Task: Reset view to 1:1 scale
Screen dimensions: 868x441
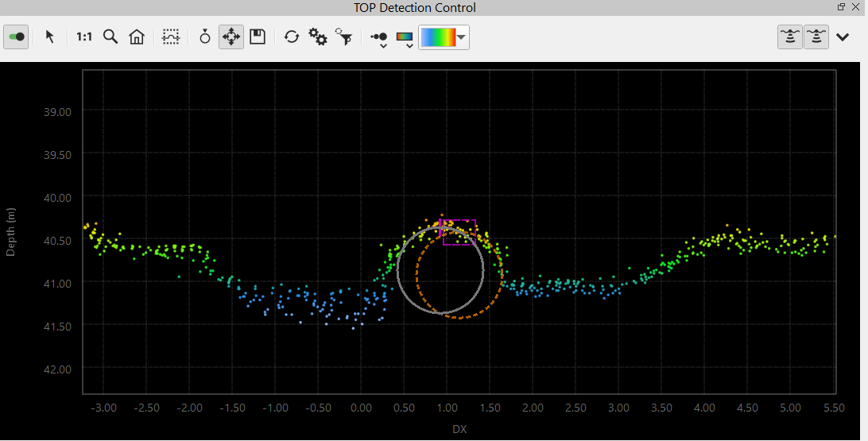Action: [x=83, y=37]
